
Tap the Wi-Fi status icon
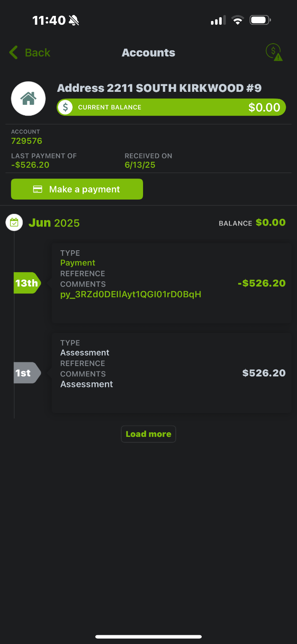tap(238, 20)
